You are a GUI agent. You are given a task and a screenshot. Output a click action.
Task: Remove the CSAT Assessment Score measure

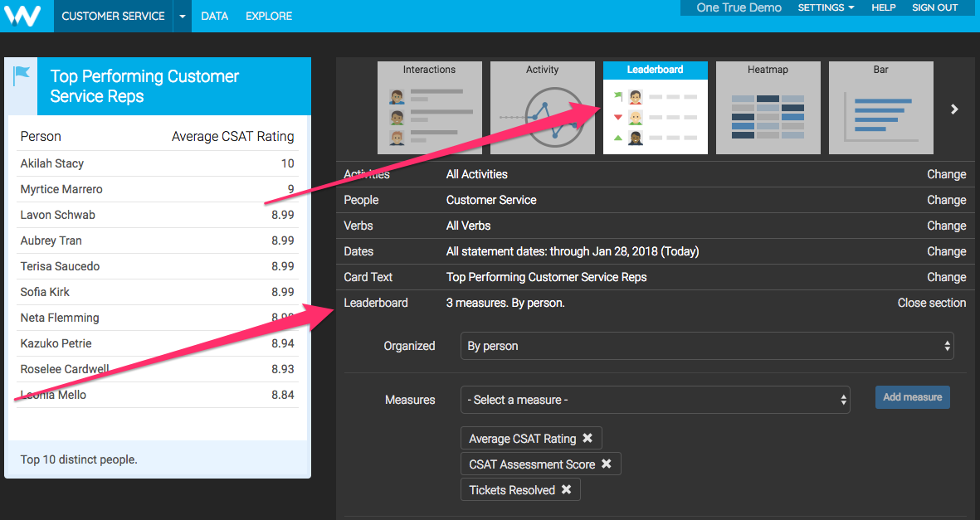[x=607, y=464]
